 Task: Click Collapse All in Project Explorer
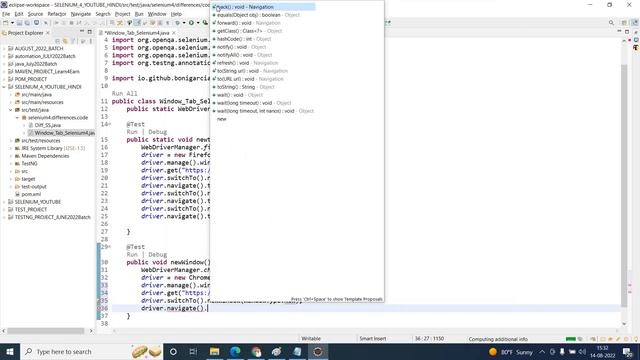[x=57, y=41]
